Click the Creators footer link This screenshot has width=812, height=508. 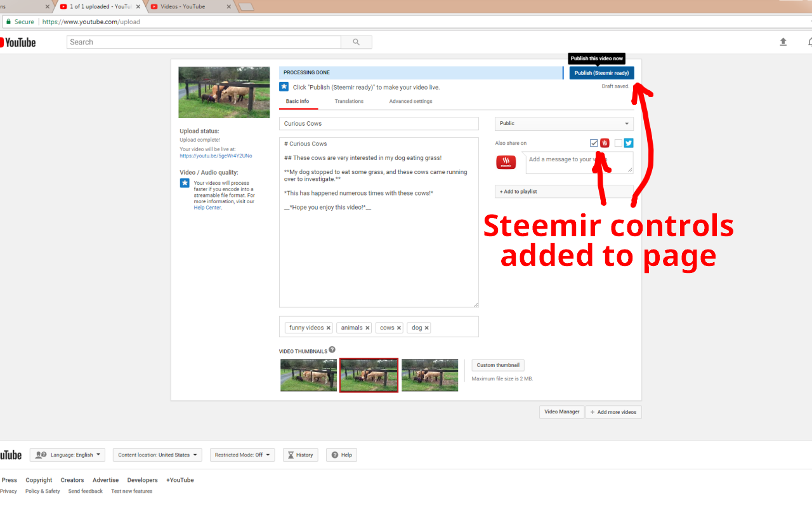(x=72, y=480)
